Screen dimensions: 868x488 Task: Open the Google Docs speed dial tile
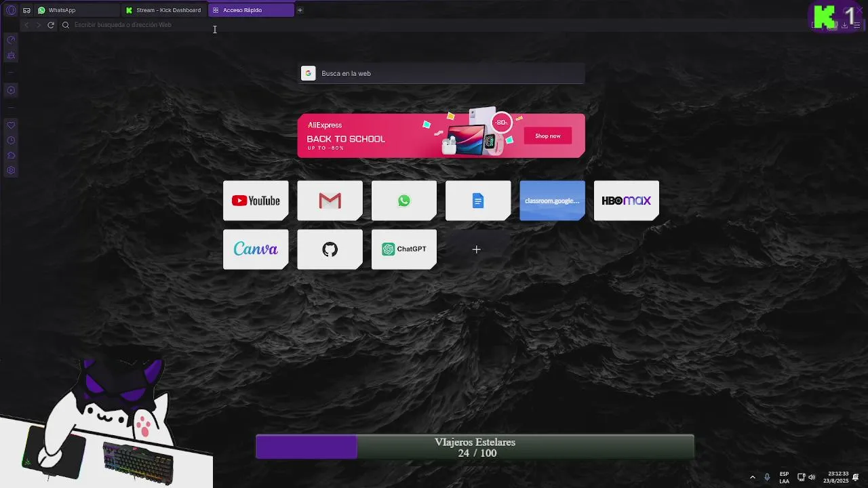click(x=478, y=201)
